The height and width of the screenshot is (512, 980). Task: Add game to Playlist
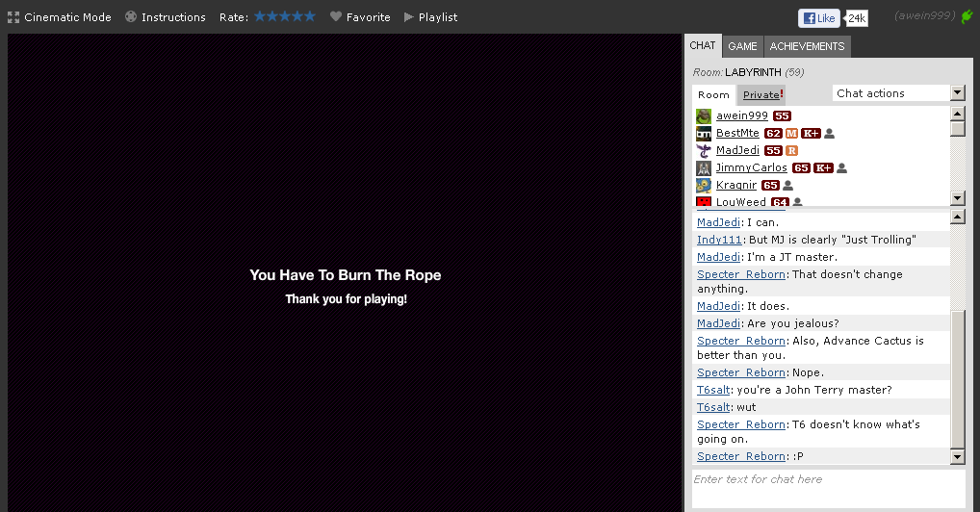click(430, 17)
